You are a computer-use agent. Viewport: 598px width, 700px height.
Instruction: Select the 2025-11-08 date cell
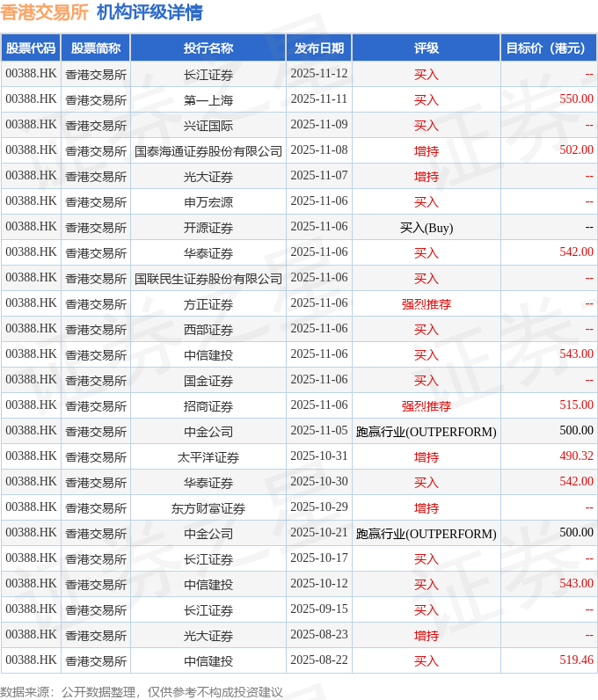(319, 149)
